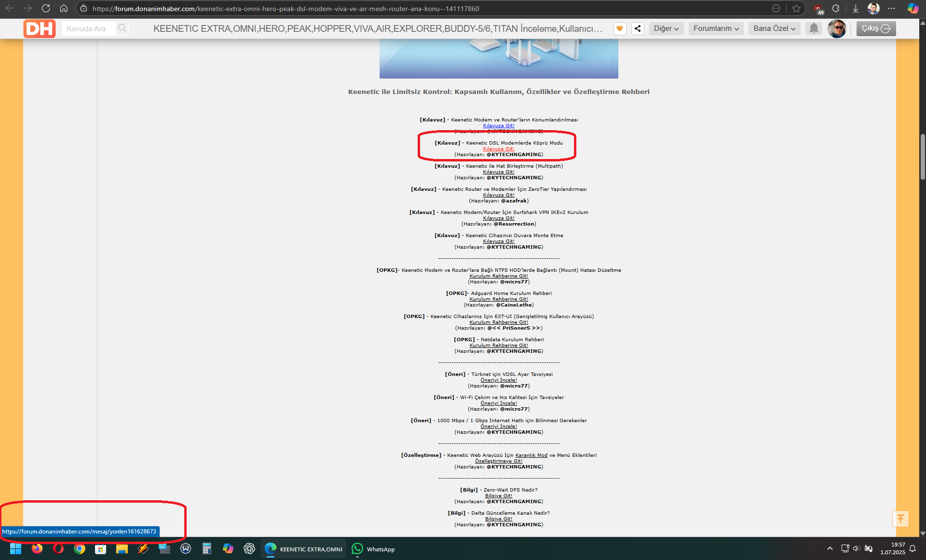Viewport: 926px width, 560px height.
Task: Reload the page with refresh icon
Action: tap(46, 8)
